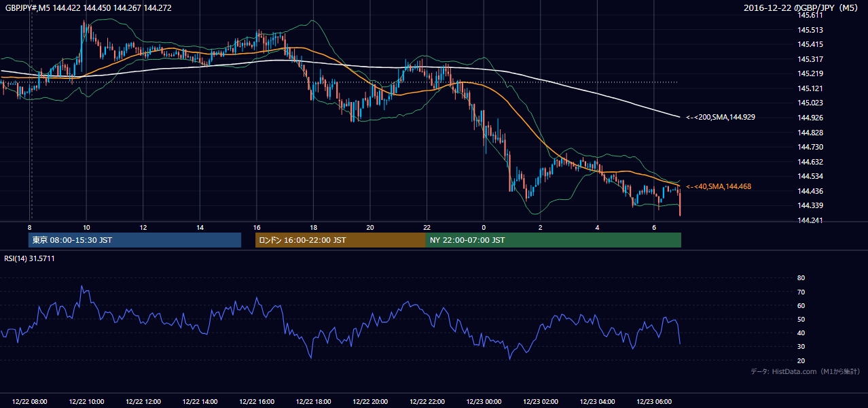Click the 144.339 price axis label
868x408 pixels.
pos(810,206)
